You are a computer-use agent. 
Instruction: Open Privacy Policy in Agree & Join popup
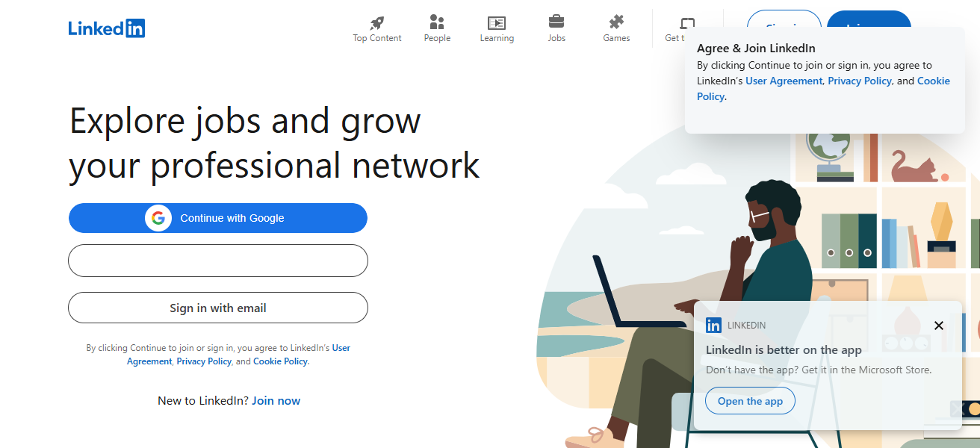pyautogui.click(x=860, y=81)
